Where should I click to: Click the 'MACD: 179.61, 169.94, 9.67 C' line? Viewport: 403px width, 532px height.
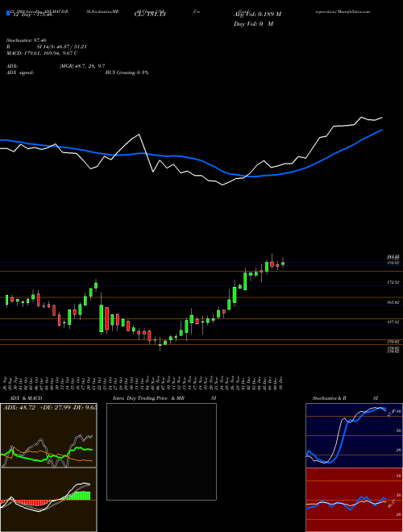42,53
